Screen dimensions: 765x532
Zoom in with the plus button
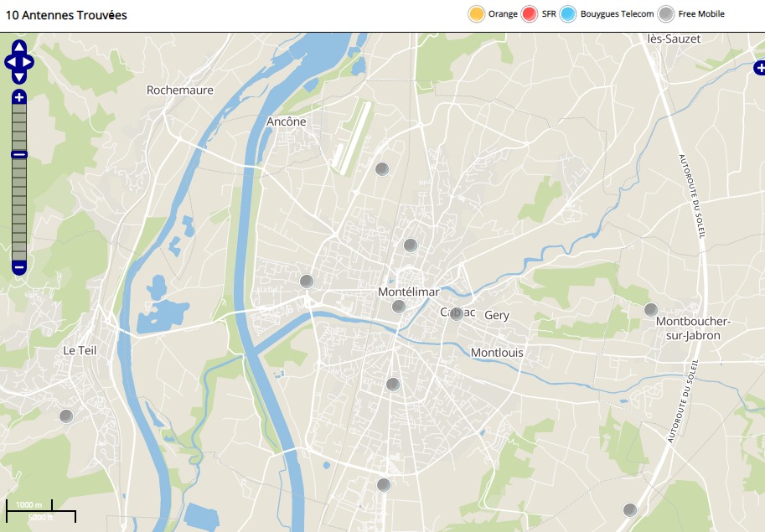coord(19,97)
